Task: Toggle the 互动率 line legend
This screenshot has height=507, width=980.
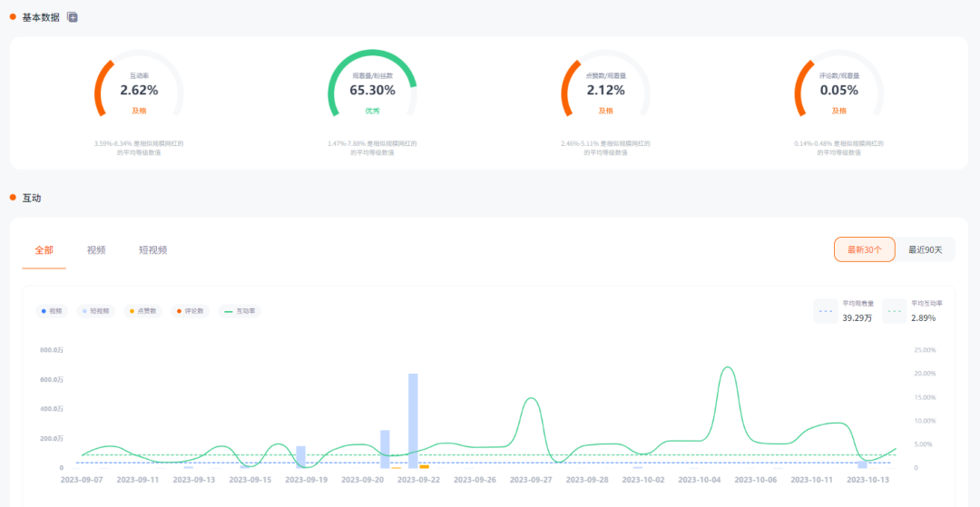Action: coord(240,311)
